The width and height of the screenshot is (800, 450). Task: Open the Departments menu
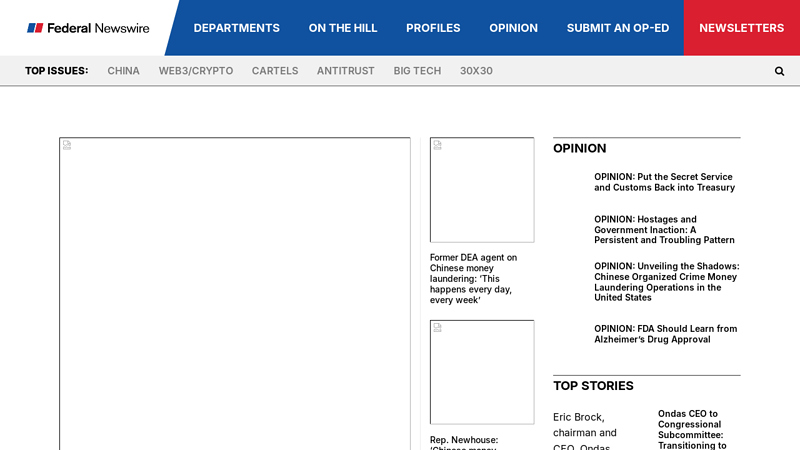(x=237, y=28)
